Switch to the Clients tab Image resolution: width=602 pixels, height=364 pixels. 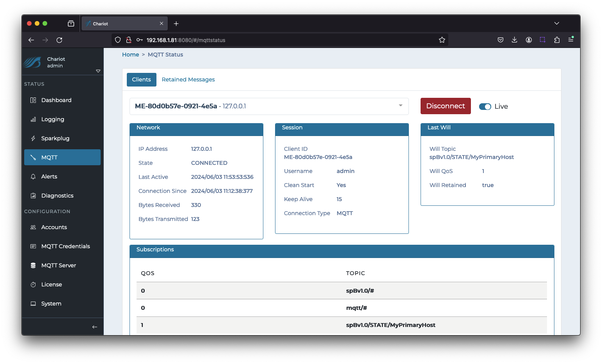pyautogui.click(x=142, y=80)
